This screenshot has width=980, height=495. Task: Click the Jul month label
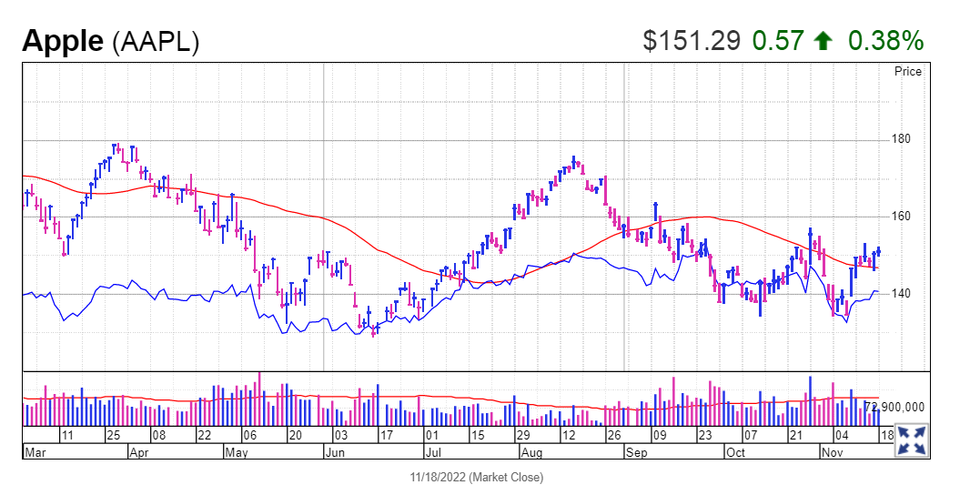click(x=432, y=452)
